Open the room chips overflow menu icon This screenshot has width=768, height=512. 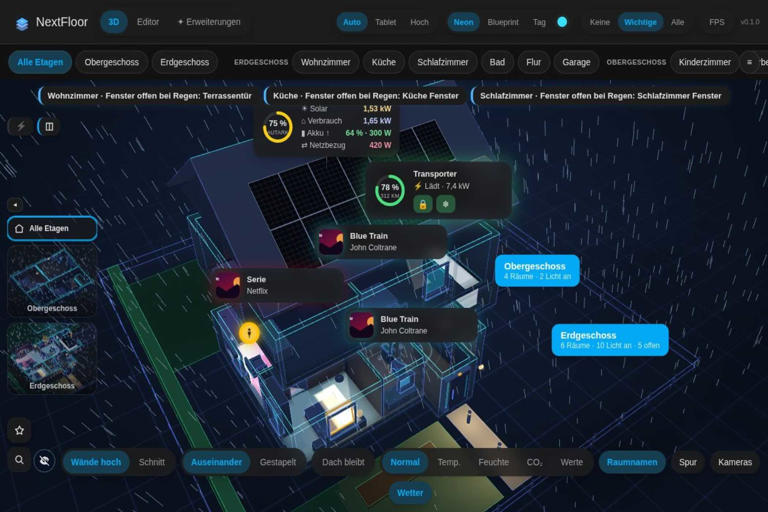point(749,62)
